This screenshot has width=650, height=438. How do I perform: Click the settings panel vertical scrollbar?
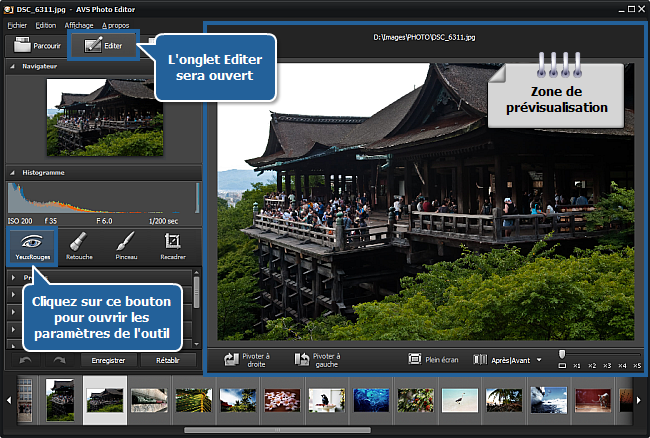196,292
